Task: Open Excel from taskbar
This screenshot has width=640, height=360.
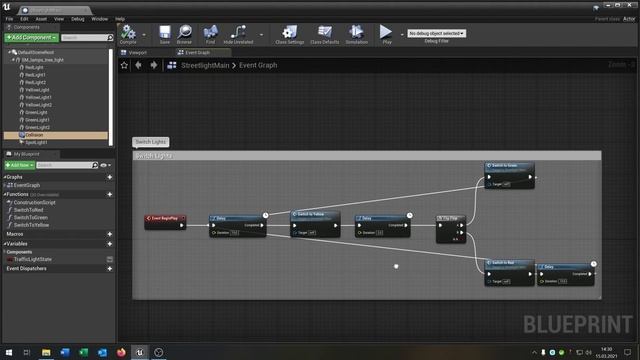Action: [x=84, y=352]
